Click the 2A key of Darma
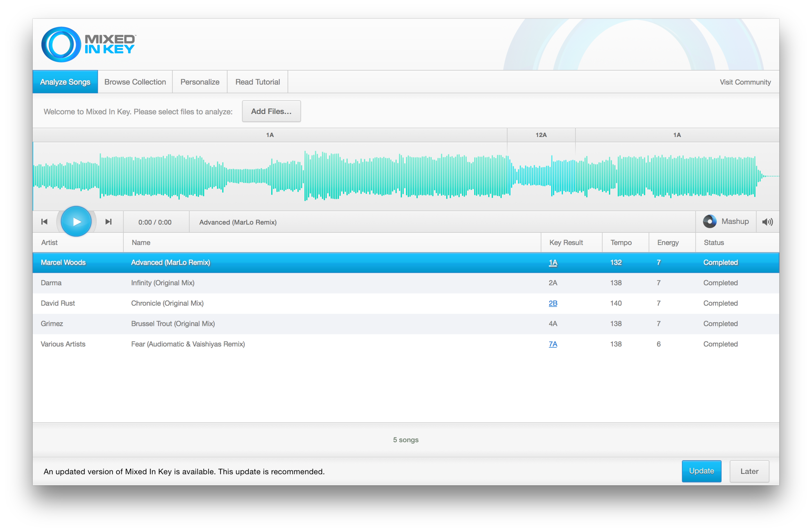This screenshot has width=812, height=532. point(553,283)
